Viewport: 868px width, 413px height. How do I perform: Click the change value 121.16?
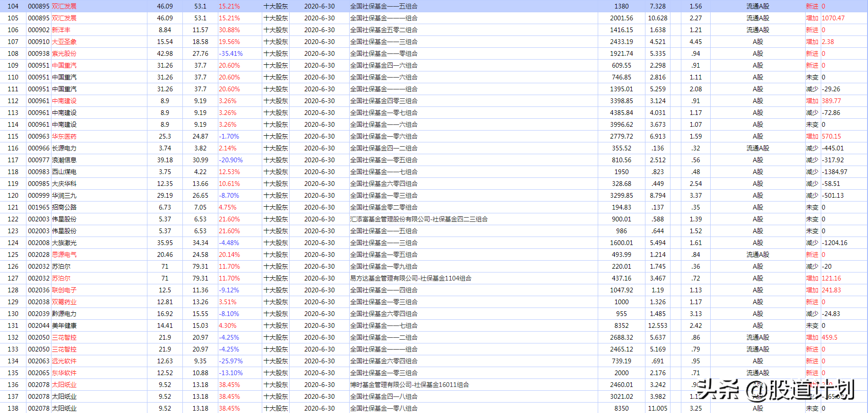point(831,278)
